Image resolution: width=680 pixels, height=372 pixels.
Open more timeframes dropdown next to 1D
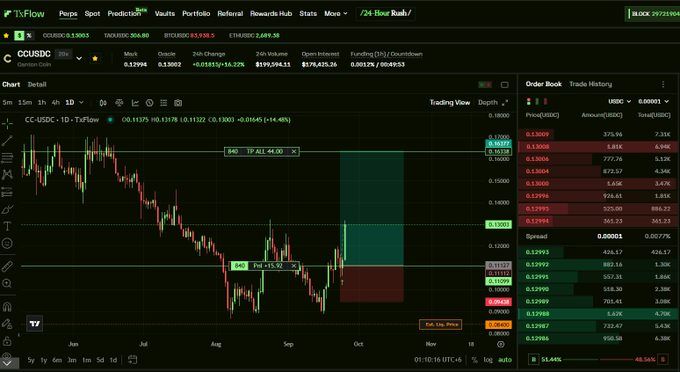tap(81, 103)
